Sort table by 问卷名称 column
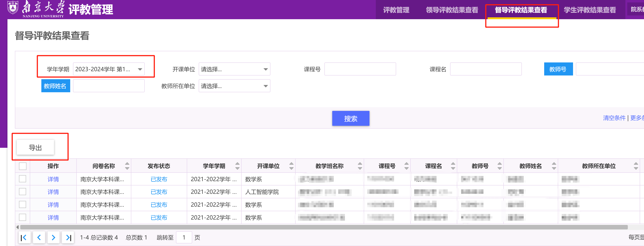This screenshot has height=246, width=644. [x=127, y=166]
